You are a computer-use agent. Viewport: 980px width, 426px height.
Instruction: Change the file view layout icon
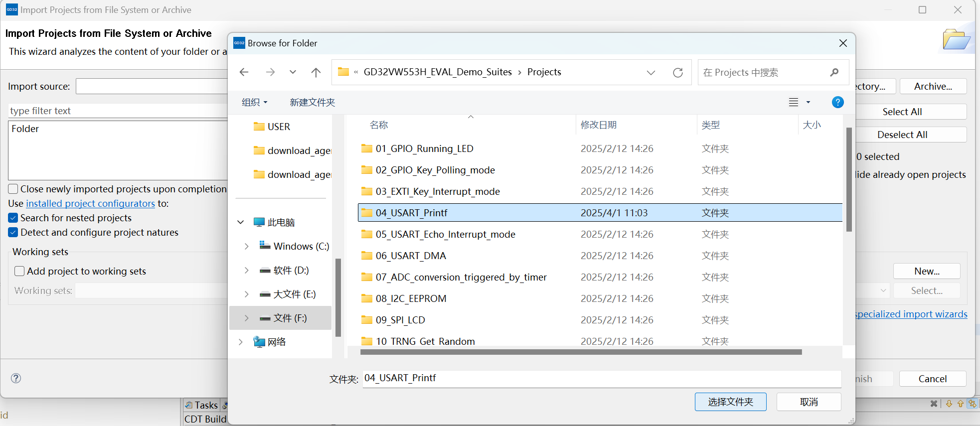(x=794, y=102)
